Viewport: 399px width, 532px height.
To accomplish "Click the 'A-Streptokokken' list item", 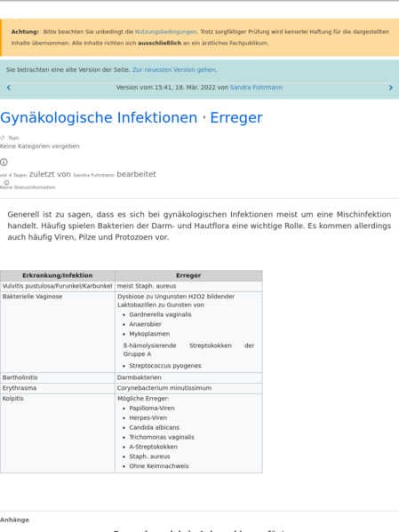I will pyautogui.click(x=153, y=447).
